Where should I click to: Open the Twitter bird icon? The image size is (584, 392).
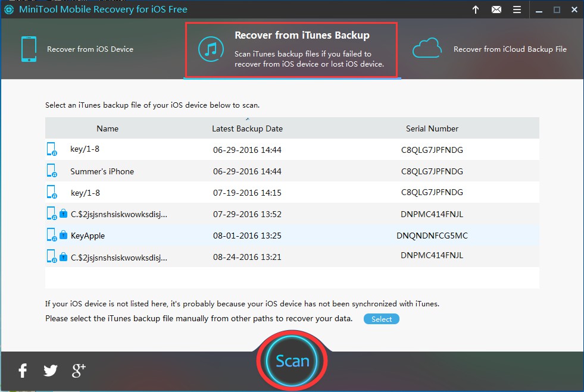coord(50,371)
